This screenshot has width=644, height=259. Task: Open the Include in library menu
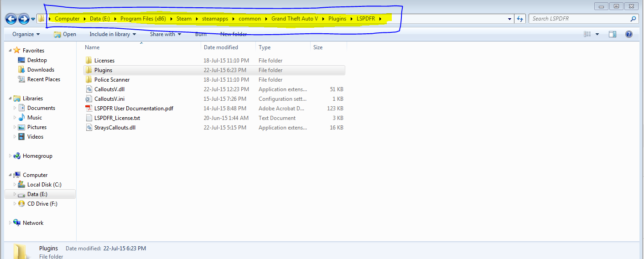(113, 34)
